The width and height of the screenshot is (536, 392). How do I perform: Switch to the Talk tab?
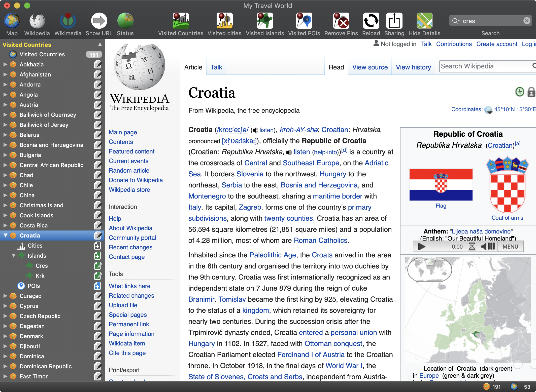click(x=216, y=67)
